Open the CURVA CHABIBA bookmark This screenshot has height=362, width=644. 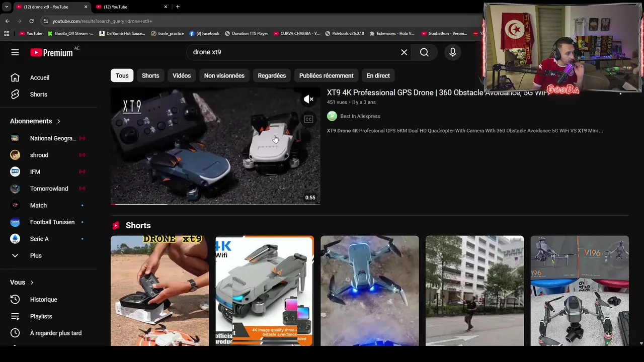[296, 34]
